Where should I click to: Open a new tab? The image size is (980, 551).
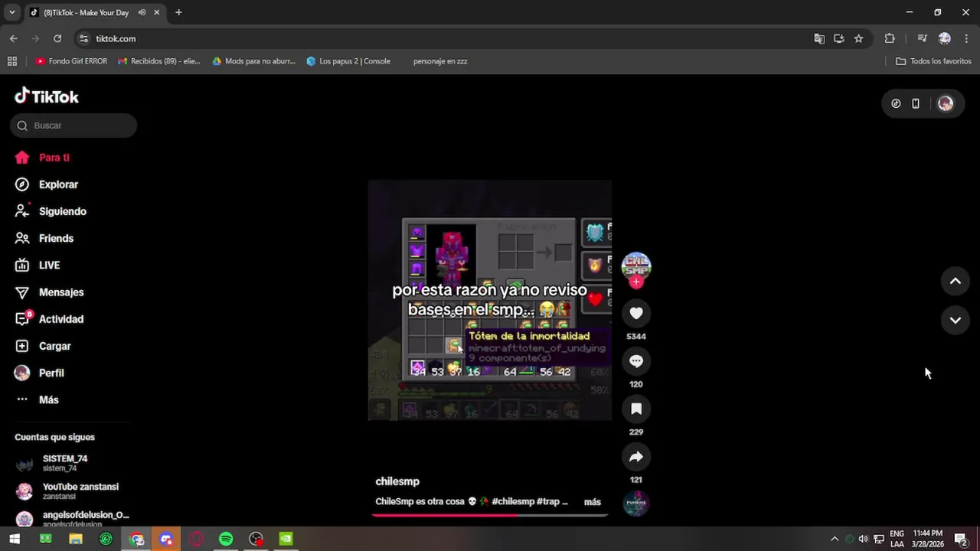[x=178, y=12]
